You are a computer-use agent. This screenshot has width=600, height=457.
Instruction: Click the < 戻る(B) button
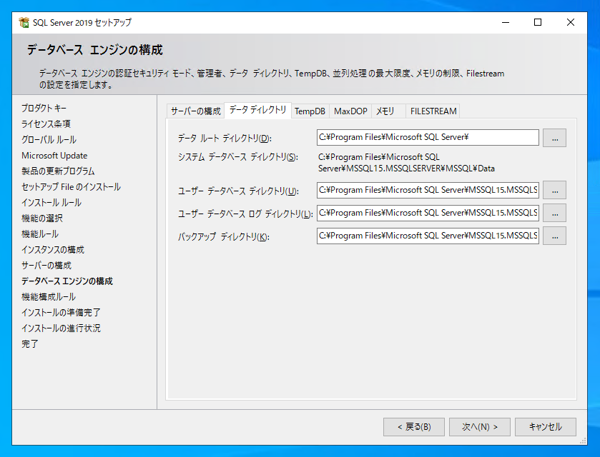coord(414,427)
